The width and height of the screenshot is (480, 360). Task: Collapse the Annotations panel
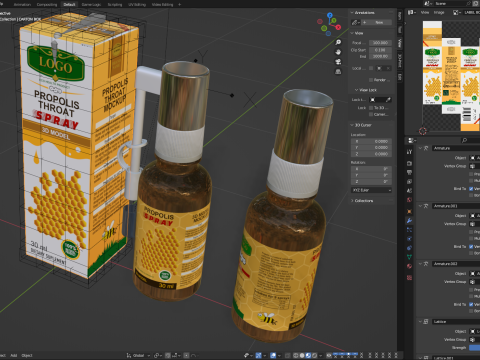(x=352, y=12)
